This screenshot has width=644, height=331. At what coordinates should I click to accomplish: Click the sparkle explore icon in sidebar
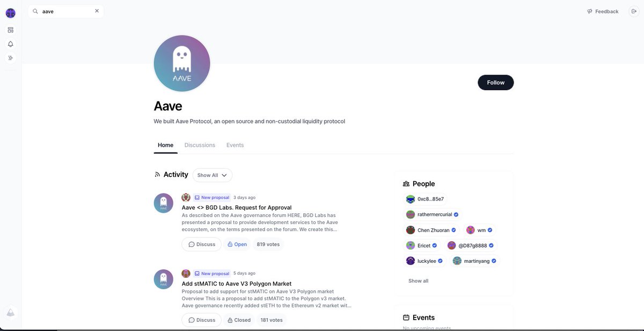(11, 57)
